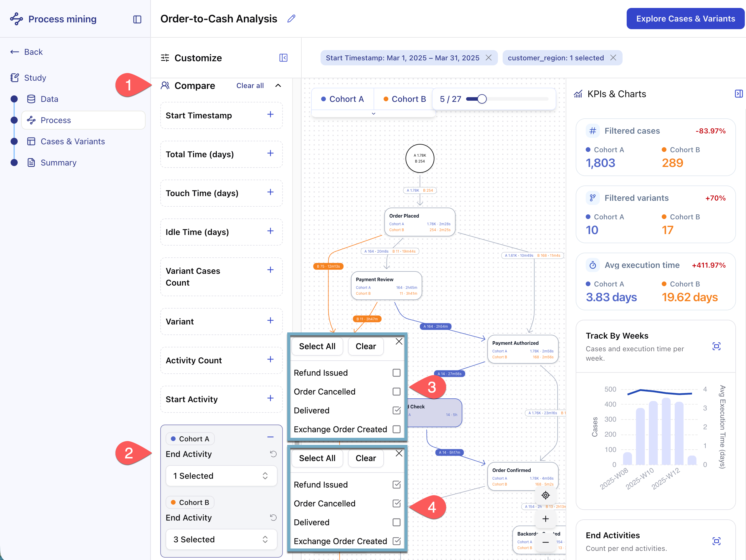Viewport: 746px width, 560px height.
Task: Remove the End Activity filter with minus
Action: tap(270, 437)
